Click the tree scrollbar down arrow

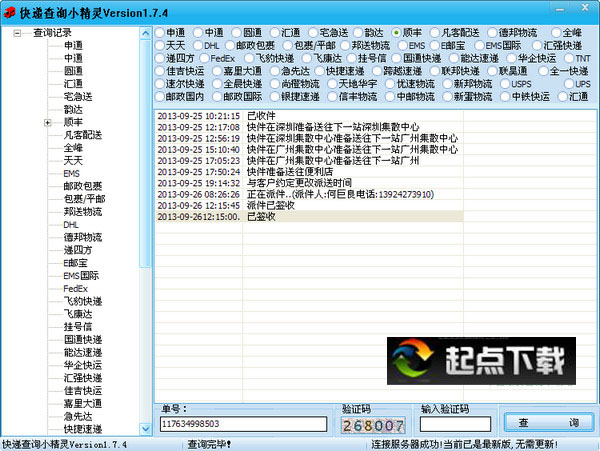point(145,429)
